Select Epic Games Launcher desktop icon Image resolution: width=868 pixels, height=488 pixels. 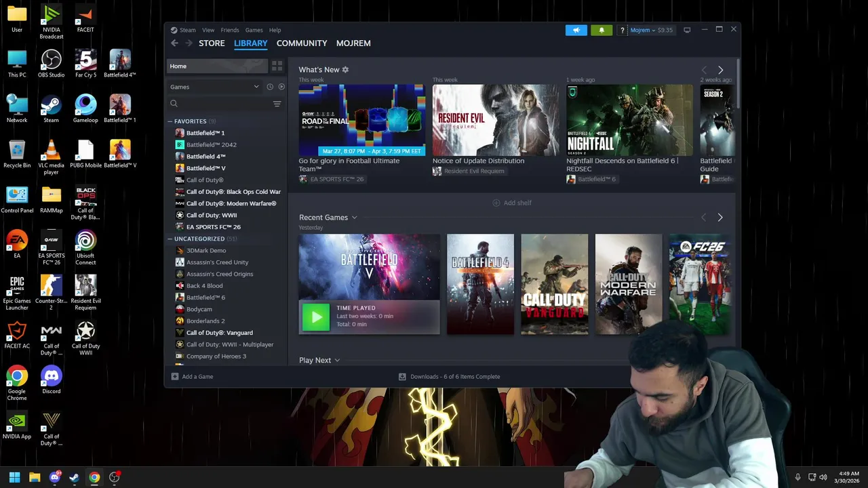pos(17,293)
